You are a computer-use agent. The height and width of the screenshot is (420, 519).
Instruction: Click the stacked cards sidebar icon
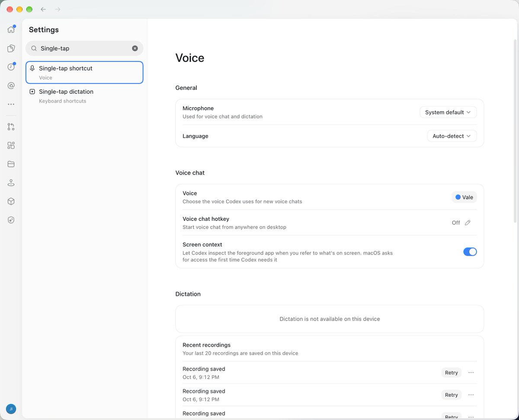tap(11, 48)
